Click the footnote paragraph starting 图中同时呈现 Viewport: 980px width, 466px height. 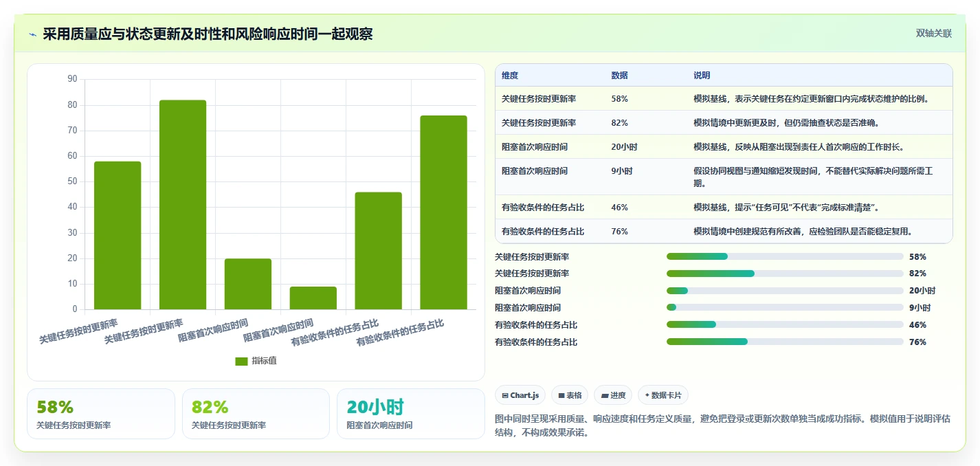coord(723,425)
